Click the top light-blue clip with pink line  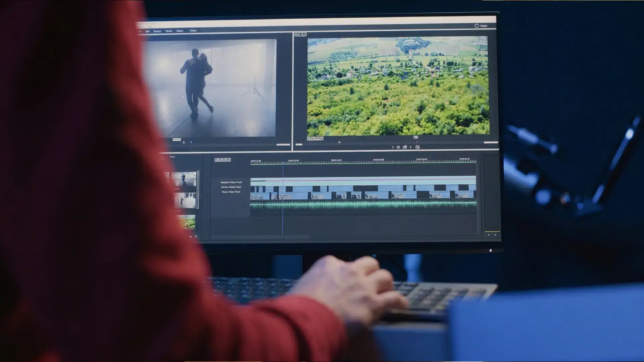pyautogui.click(x=363, y=180)
